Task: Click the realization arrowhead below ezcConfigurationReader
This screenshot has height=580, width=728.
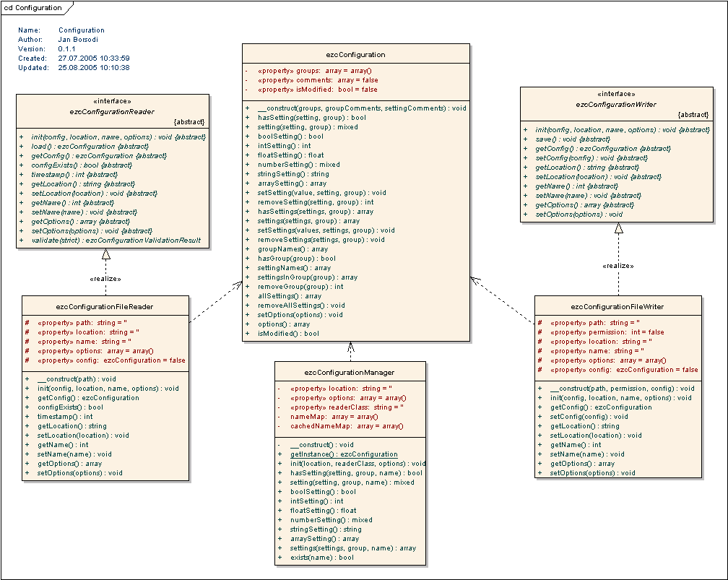Action: 106,254
